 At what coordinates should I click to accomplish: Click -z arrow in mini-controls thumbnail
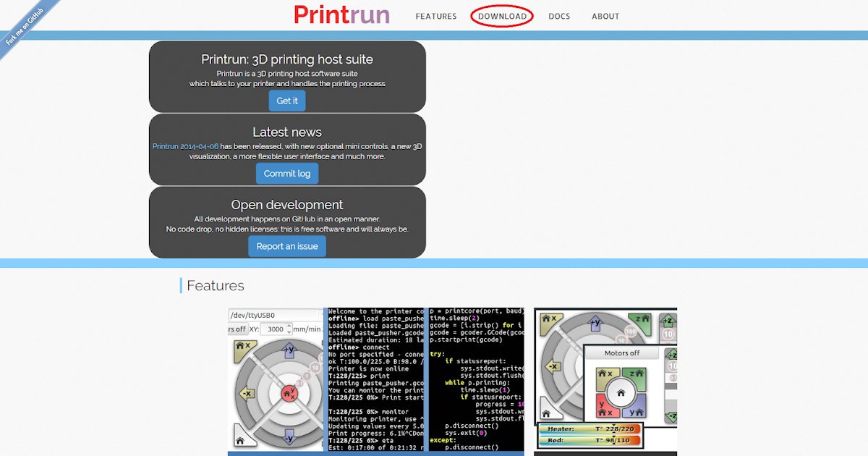pyautogui.click(x=671, y=417)
